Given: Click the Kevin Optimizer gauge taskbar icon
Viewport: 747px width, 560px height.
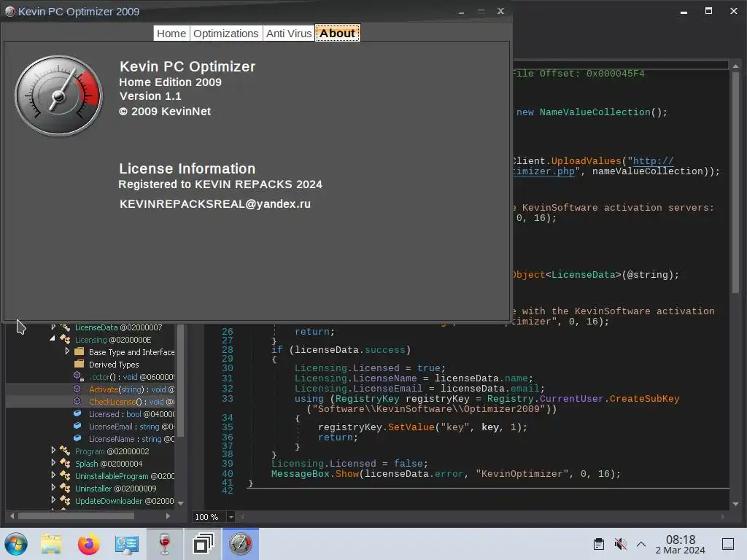Looking at the screenshot, I should 241,544.
